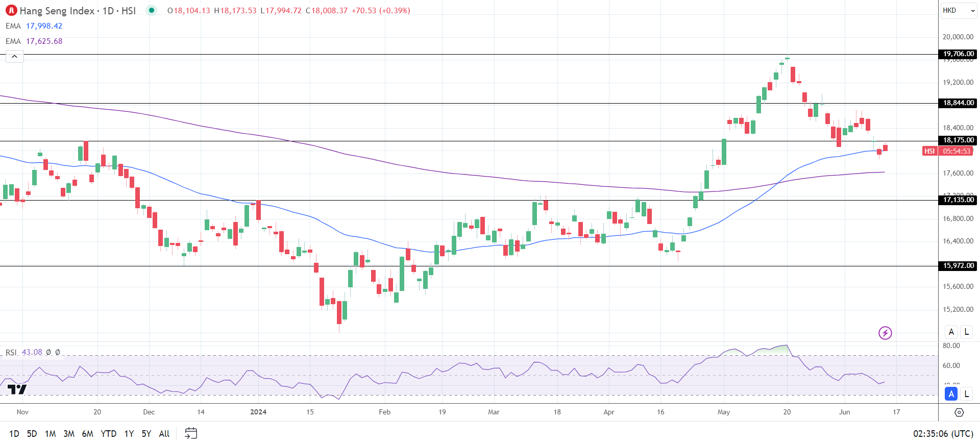980x444 pixels.
Task: Click the 02:35:06 (UTC) timezone button
Action: [943, 434]
